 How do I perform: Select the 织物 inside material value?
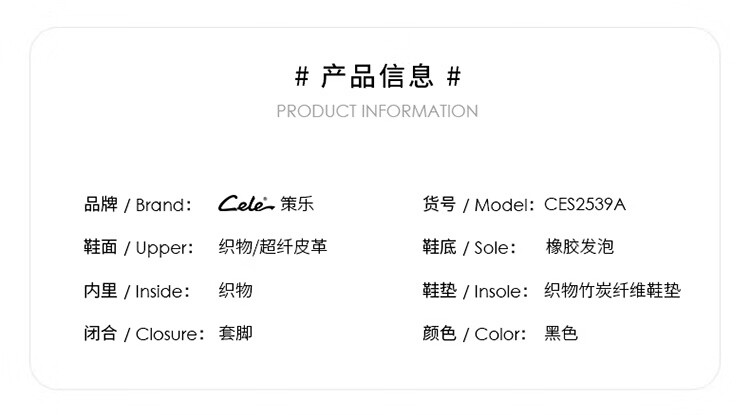pyautogui.click(x=235, y=290)
